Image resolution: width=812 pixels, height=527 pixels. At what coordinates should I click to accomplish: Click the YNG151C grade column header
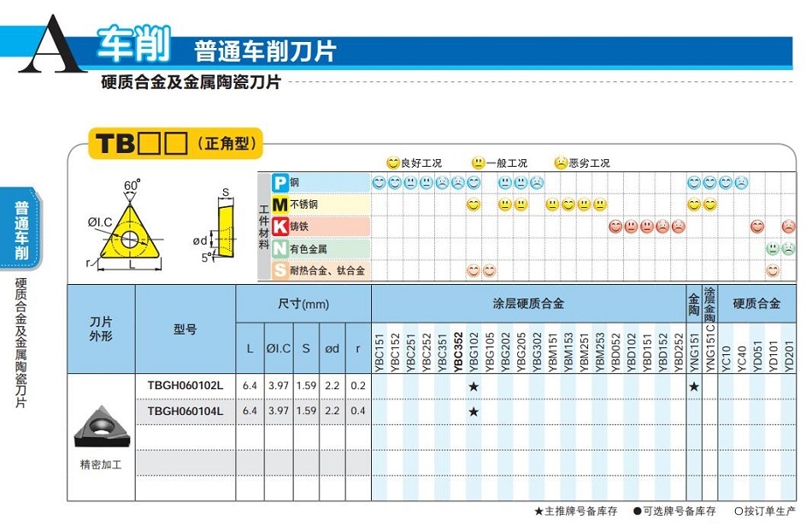710,348
